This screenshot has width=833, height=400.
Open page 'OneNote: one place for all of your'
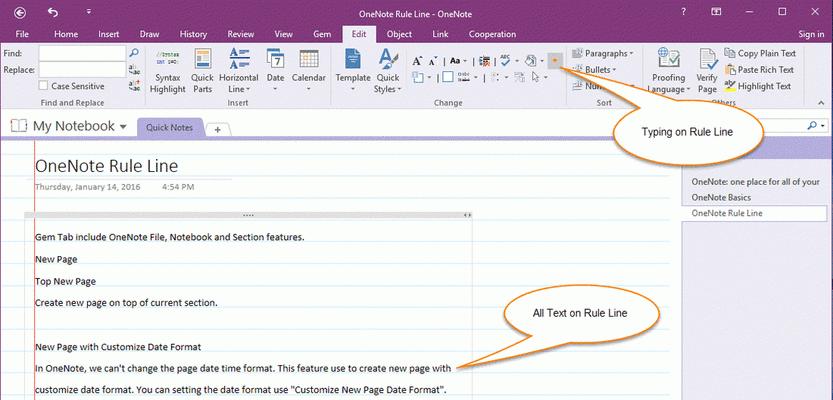tap(755, 182)
